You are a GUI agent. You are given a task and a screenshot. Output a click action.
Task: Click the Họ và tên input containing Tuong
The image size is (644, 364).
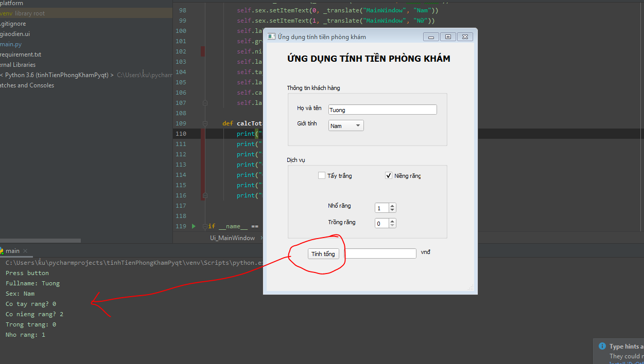382,109
